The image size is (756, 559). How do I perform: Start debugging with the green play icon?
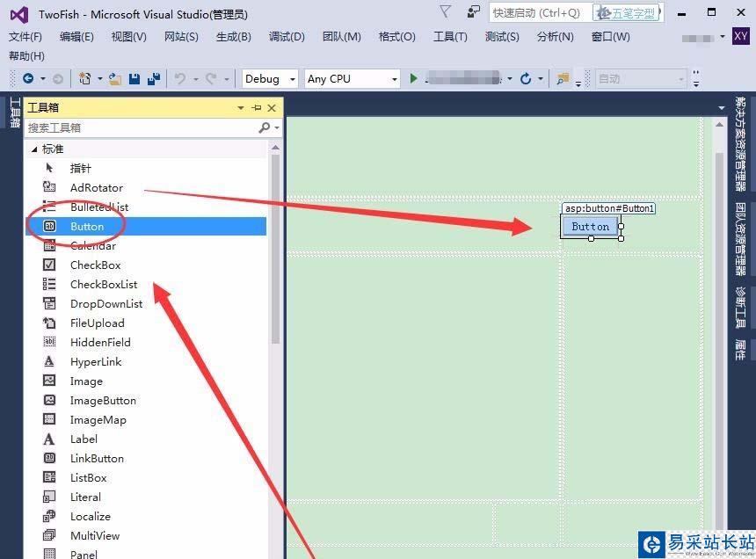413,78
